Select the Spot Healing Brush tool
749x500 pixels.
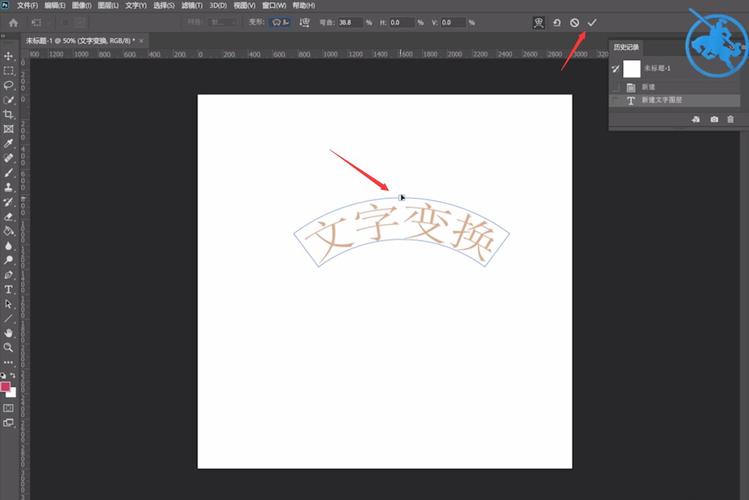pyautogui.click(x=9, y=158)
